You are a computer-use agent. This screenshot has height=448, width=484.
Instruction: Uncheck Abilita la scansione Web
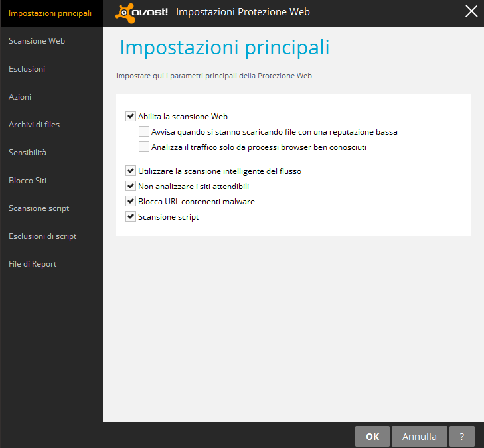point(131,116)
